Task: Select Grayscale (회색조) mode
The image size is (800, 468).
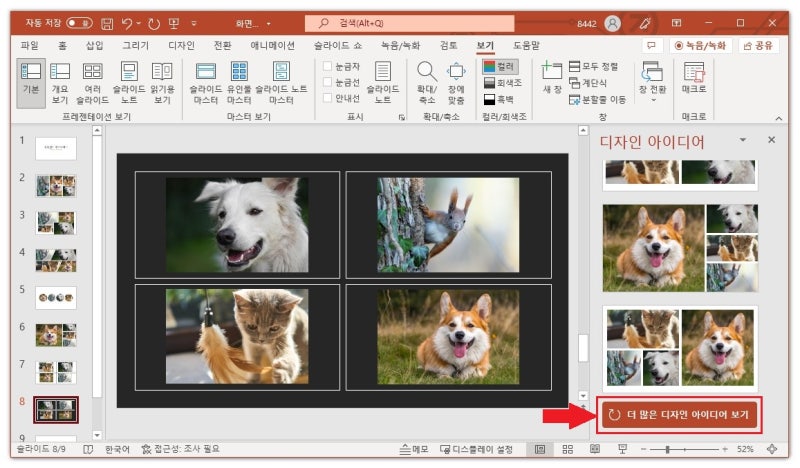Action: point(503,83)
